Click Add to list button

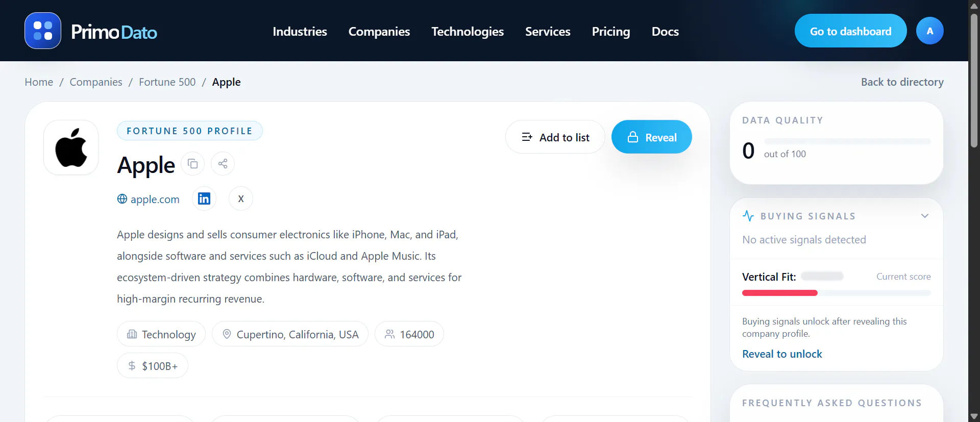(555, 137)
